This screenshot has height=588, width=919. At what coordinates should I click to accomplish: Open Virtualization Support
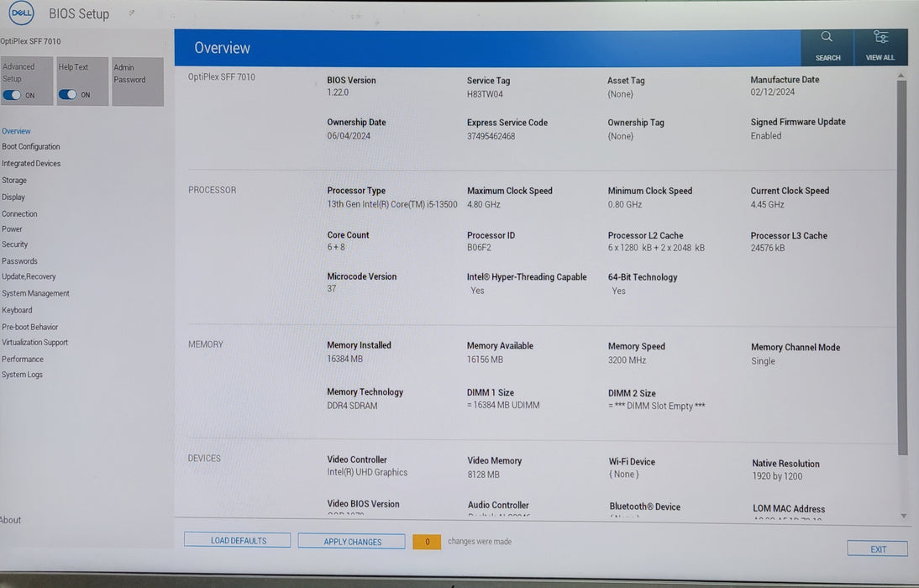pos(34,343)
